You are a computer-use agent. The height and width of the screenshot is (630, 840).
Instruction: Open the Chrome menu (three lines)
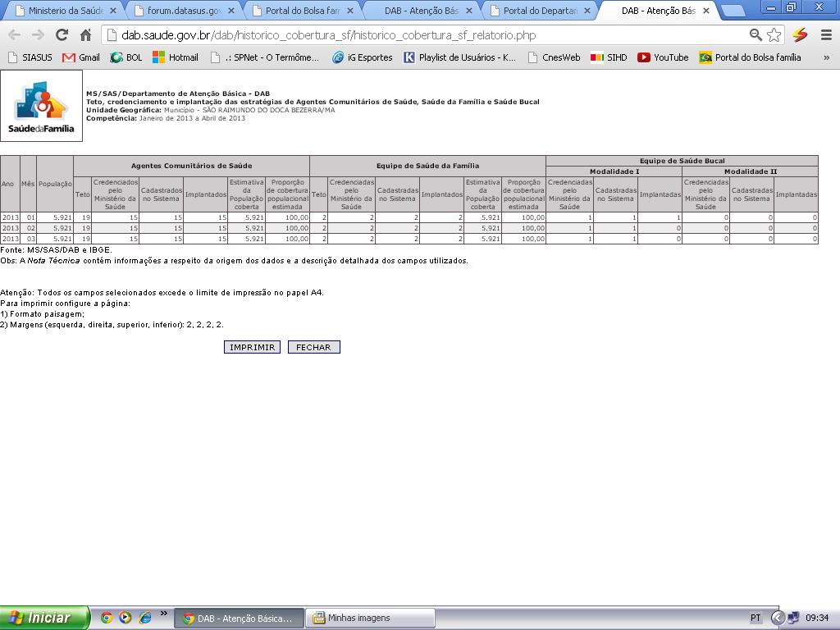[826, 35]
